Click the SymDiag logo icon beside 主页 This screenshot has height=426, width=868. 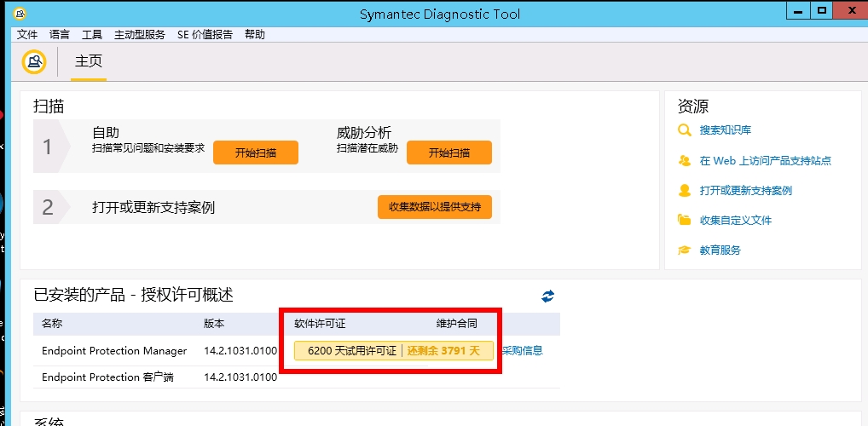tap(34, 60)
